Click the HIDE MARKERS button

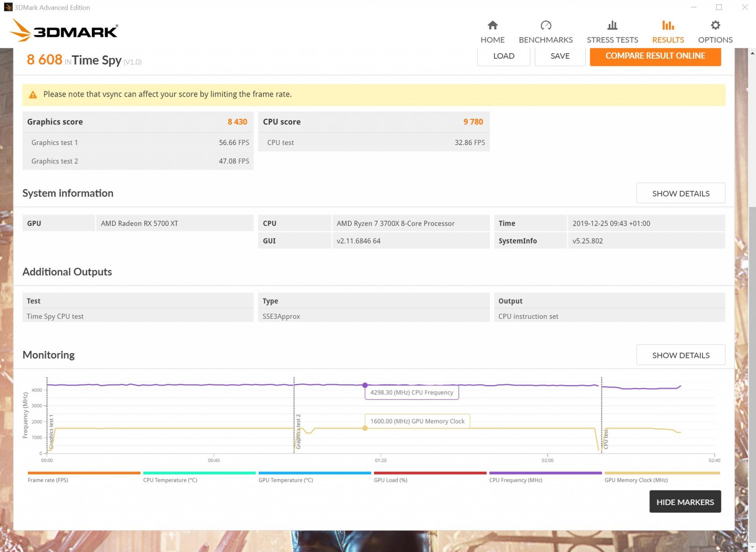tap(685, 501)
